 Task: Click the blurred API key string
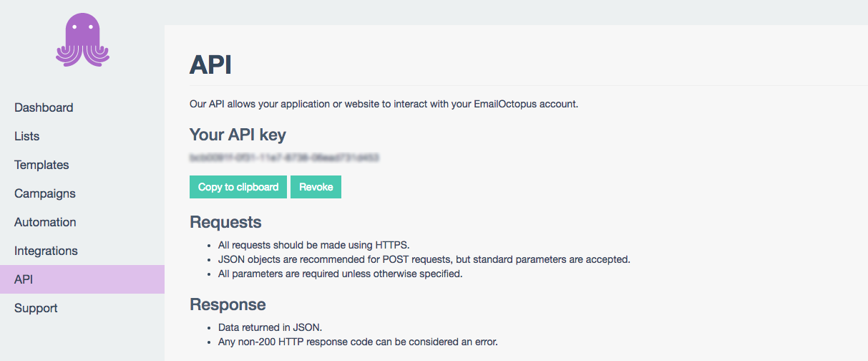click(x=284, y=156)
